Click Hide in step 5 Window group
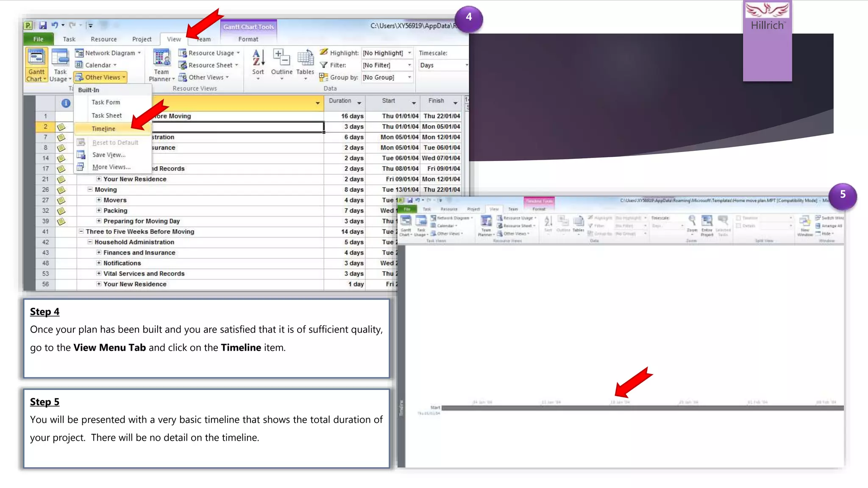This screenshot has height=488, width=868. (x=824, y=233)
